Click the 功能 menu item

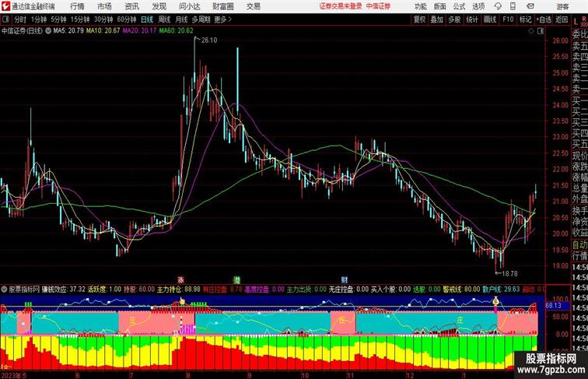pos(420,6)
